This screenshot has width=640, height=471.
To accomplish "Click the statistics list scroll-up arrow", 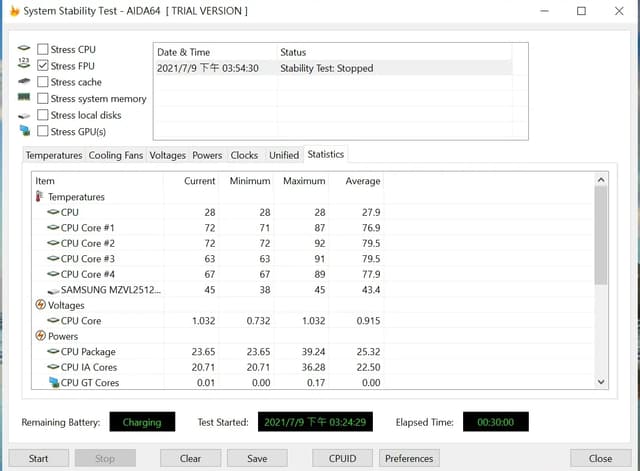I will tap(601, 180).
